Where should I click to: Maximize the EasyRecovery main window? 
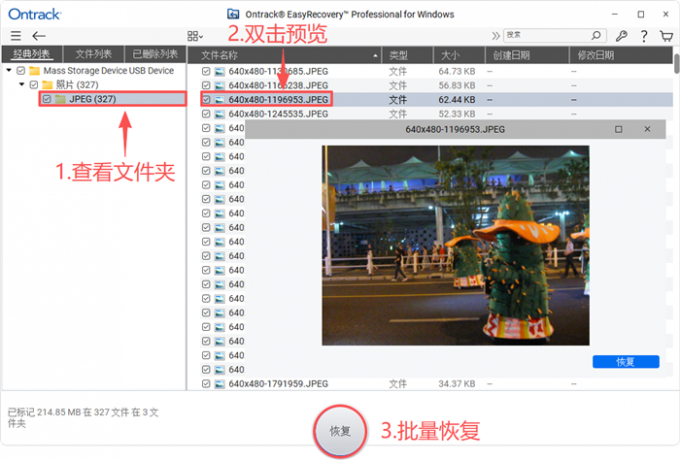pos(641,14)
